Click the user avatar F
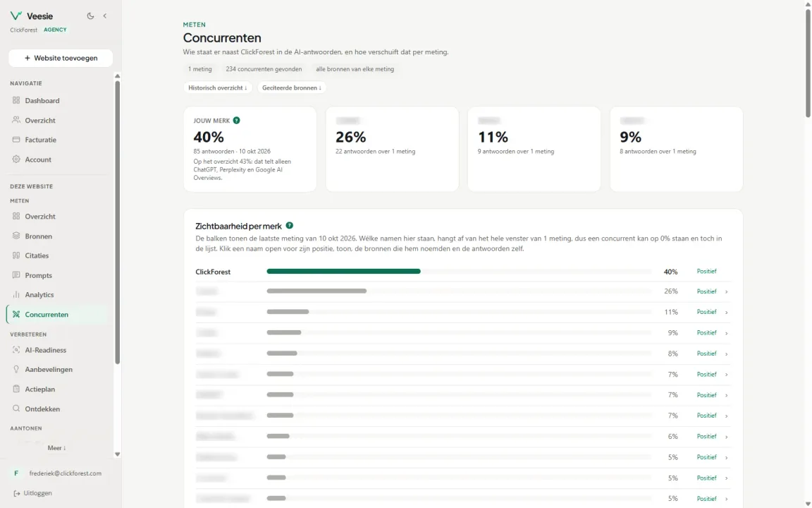812x508 pixels. coord(16,473)
